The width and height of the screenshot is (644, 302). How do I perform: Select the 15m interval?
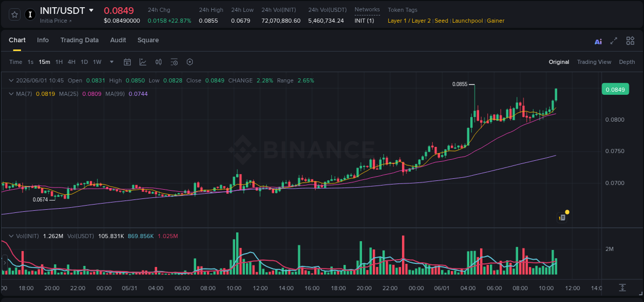coord(44,62)
